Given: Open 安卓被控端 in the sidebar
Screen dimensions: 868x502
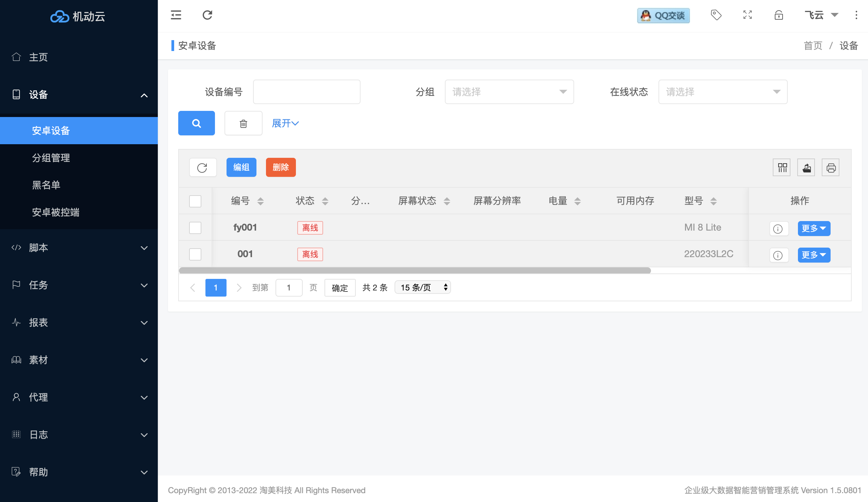Looking at the screenshot, I should (x=79, y=212).
